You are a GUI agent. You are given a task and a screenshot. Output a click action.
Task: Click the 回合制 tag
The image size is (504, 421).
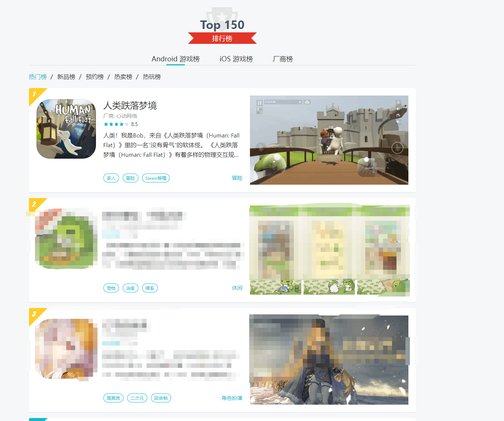click(x=161, y=398)
